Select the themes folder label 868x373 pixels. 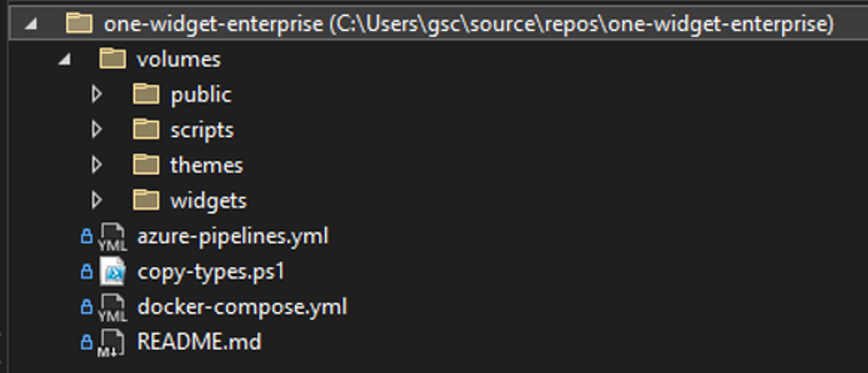coord(206,166)
